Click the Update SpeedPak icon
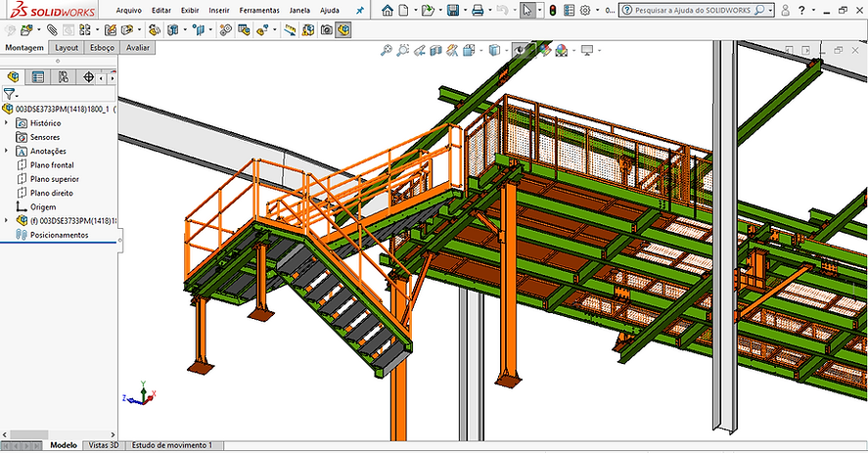This screenshot has height=453, width=868. (308, 30)
